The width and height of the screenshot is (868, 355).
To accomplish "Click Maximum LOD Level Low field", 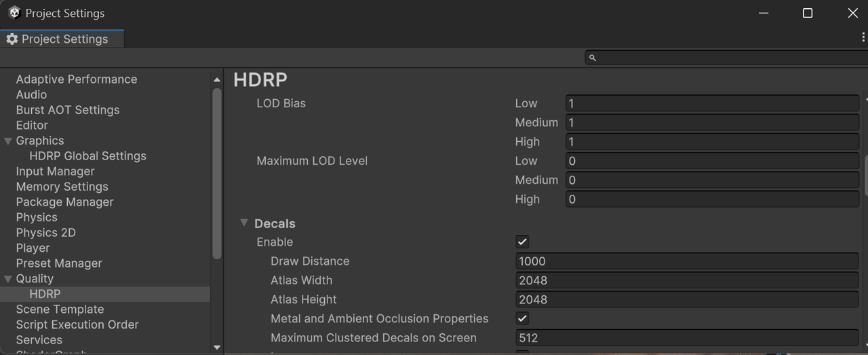I will pyautogui.click(x=712, y=161).
